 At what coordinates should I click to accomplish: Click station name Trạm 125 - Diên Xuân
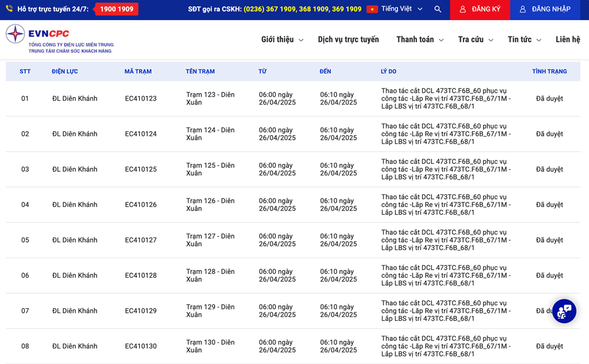211,169
